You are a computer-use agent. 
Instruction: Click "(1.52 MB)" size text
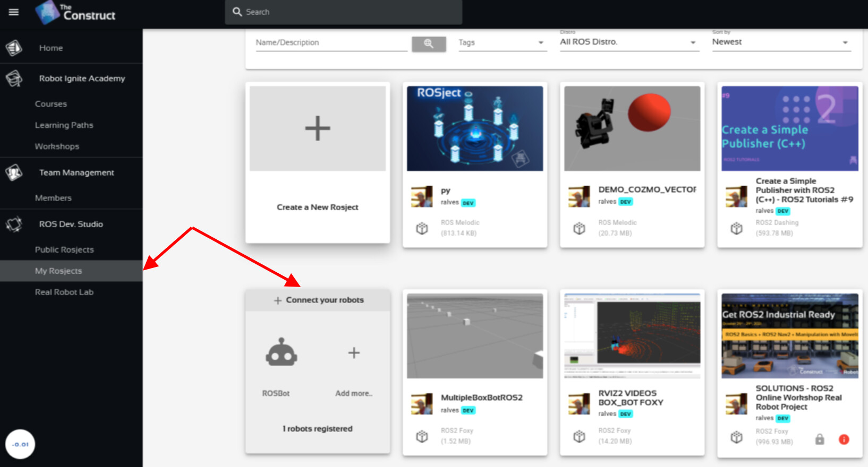coord(455,441)
